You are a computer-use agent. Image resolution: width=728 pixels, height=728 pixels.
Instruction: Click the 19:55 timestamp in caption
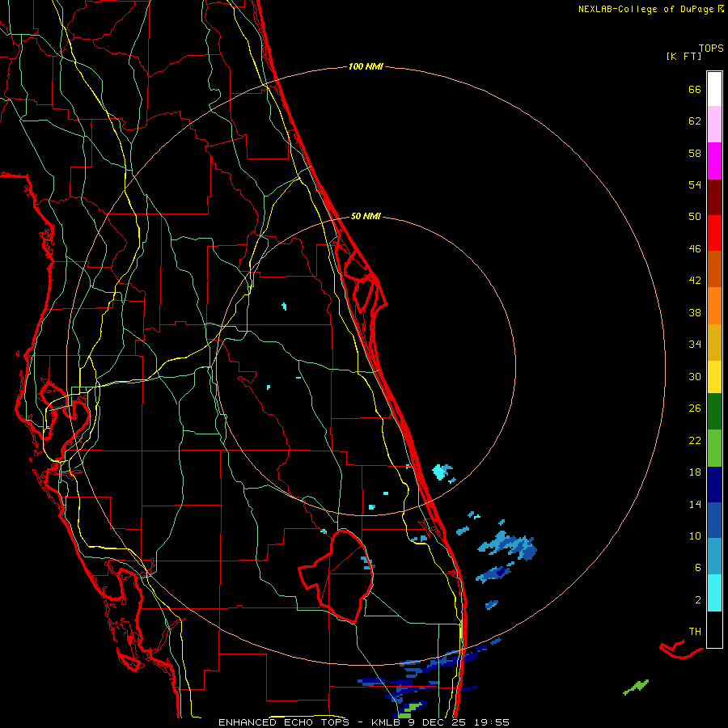click(x=492, y=722)
